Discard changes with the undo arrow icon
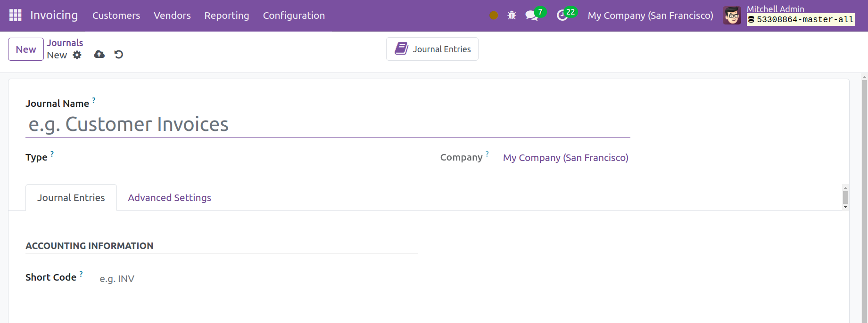The width and height of the screenshot is (868, 323). pos(119,55)
